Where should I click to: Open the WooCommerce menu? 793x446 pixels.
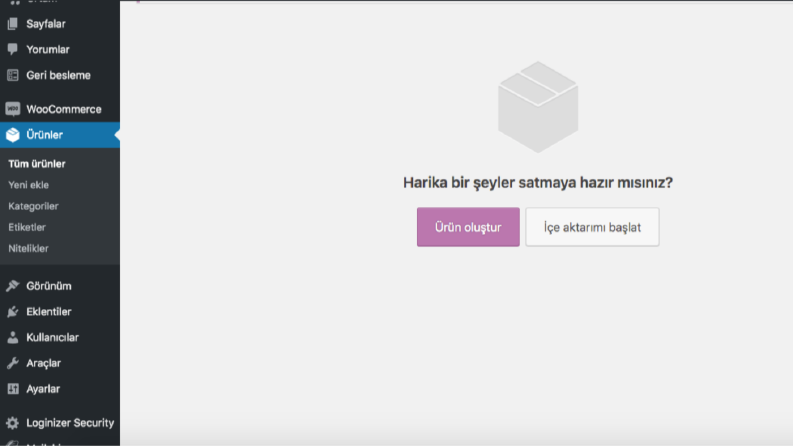tap(60, 109)
